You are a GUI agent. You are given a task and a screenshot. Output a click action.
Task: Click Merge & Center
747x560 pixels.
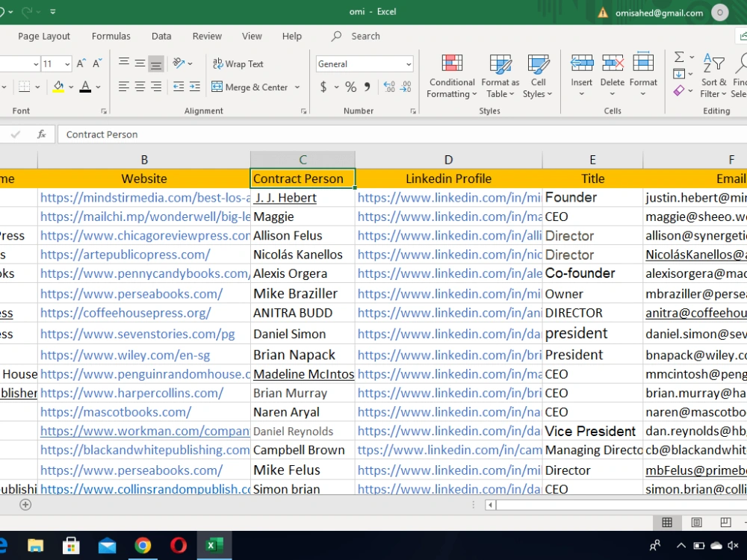click(x=249, y=87)
